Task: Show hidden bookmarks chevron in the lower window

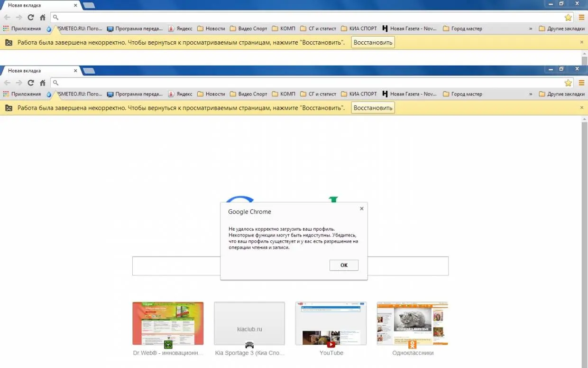Action: coord(531,94)
